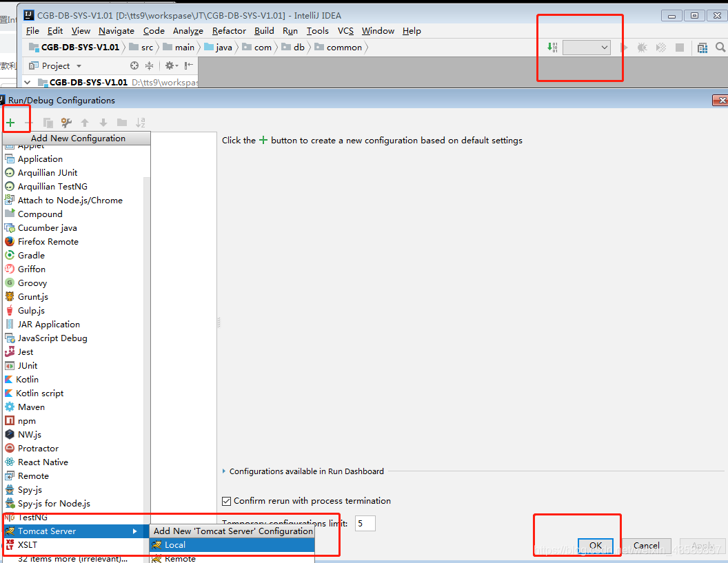728x563 pixels.
Task: Click the Move Down arrow icon
Action: (x=103, y=123)
